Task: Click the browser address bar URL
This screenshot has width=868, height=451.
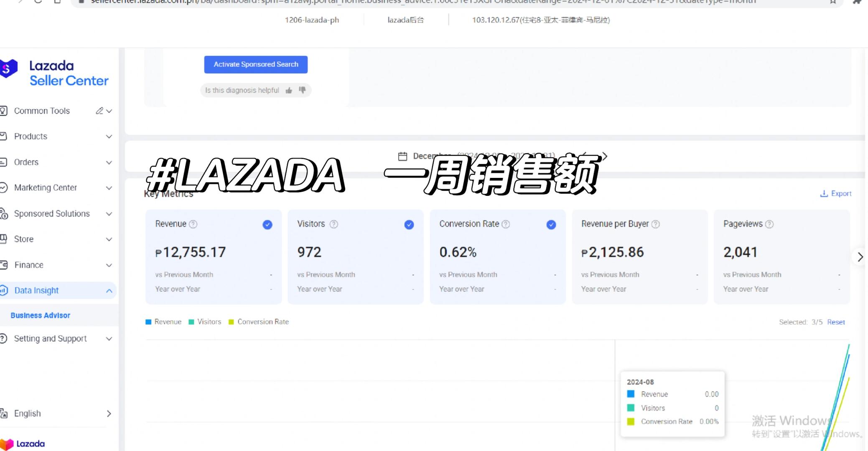Action: coord(423,2)
